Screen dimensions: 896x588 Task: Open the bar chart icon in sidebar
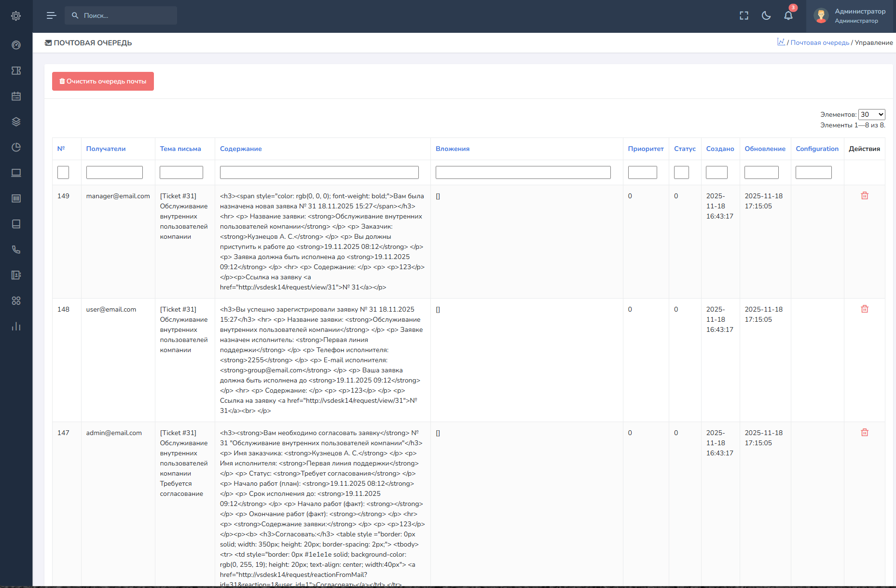tap(16, 327)
